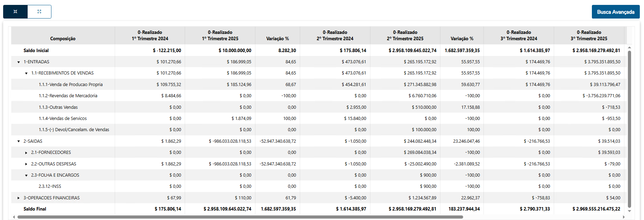This screenshot has width=644, height=220.
Task: Click the expand-all rows icon button
Action: [39, 12]
